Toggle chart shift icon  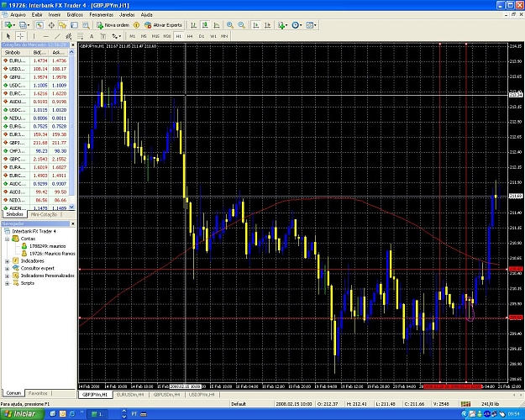267,25
